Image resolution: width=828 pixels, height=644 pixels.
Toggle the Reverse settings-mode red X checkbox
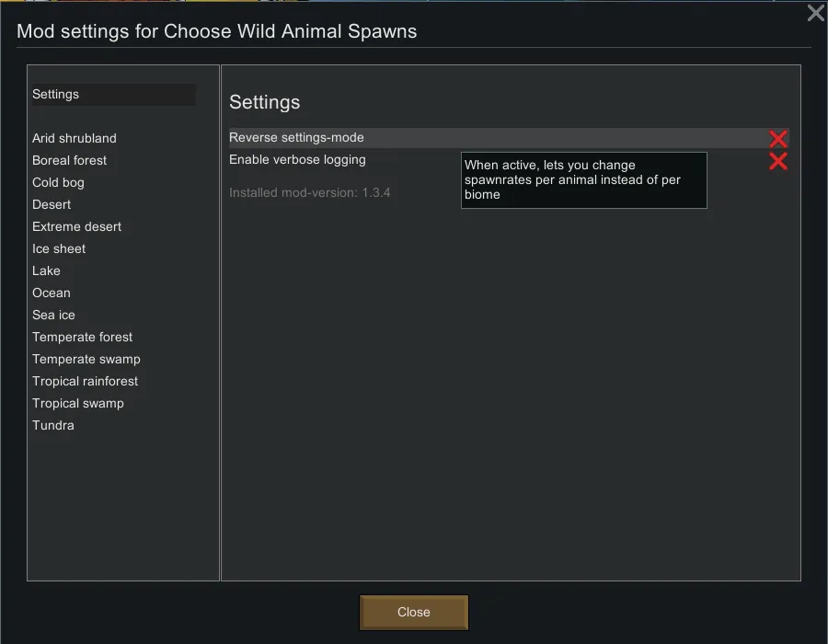coord(778,139)
